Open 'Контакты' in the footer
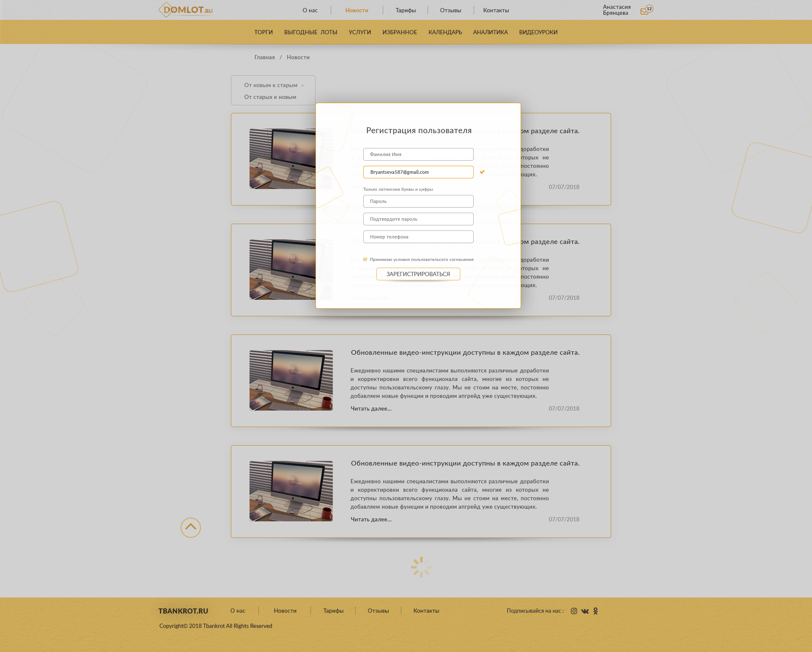Viewport: 812px width, 652px height. point(426,611)
